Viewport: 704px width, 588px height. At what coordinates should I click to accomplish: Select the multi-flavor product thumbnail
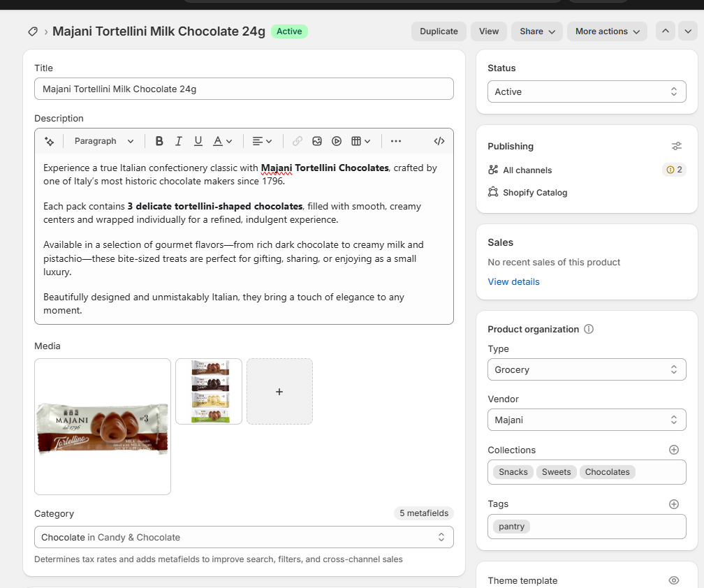pos(209,391)
